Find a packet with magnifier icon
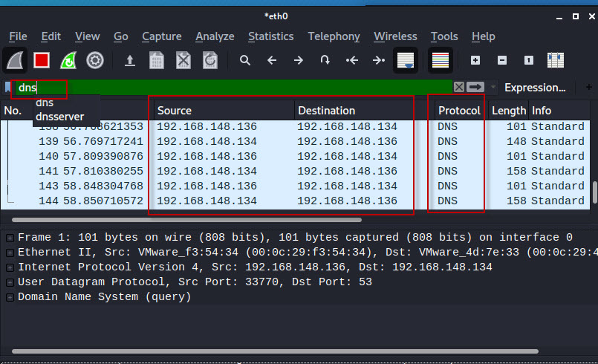 (x=245, y=60)
